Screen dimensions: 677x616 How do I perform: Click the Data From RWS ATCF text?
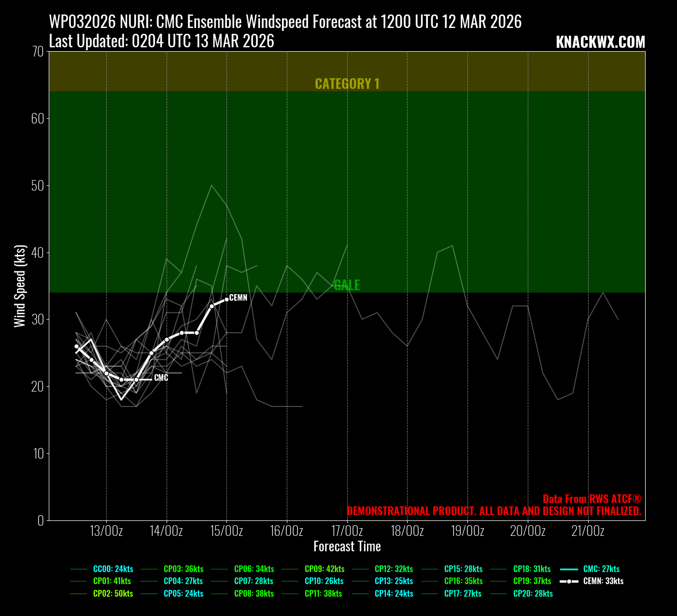(x=592, y=499)
